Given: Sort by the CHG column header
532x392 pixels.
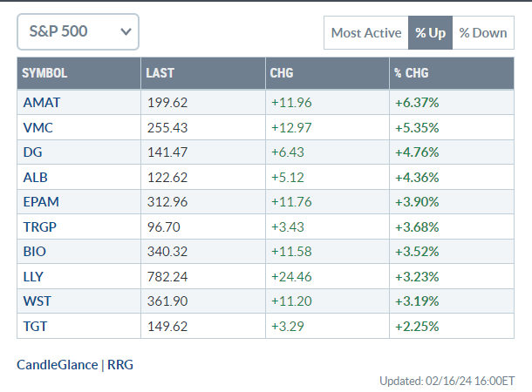Looking at the screenshot, I should (282, 73).
